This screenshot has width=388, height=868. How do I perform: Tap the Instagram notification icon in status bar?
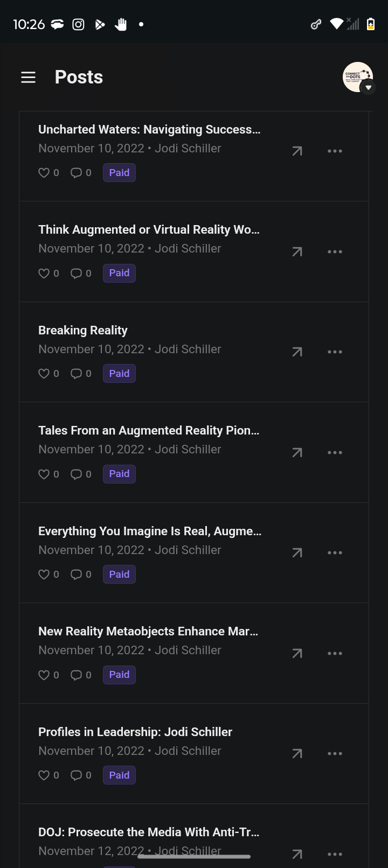click(79, 24)
